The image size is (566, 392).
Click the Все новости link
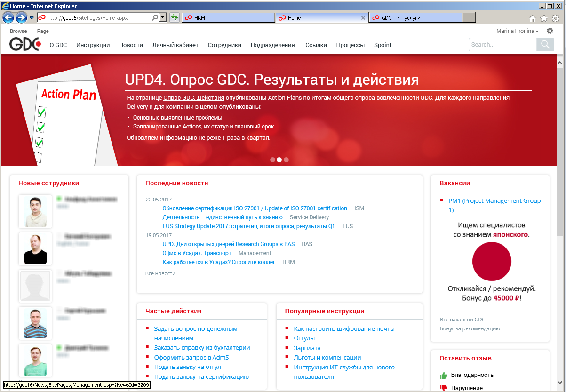160,273
